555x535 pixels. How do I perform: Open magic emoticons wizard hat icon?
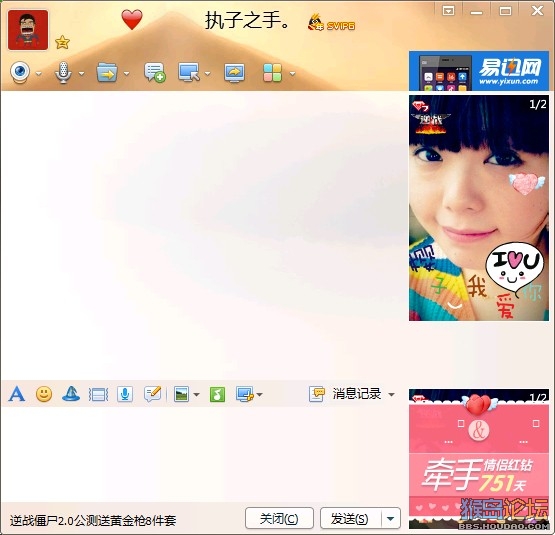pos(71,394)
